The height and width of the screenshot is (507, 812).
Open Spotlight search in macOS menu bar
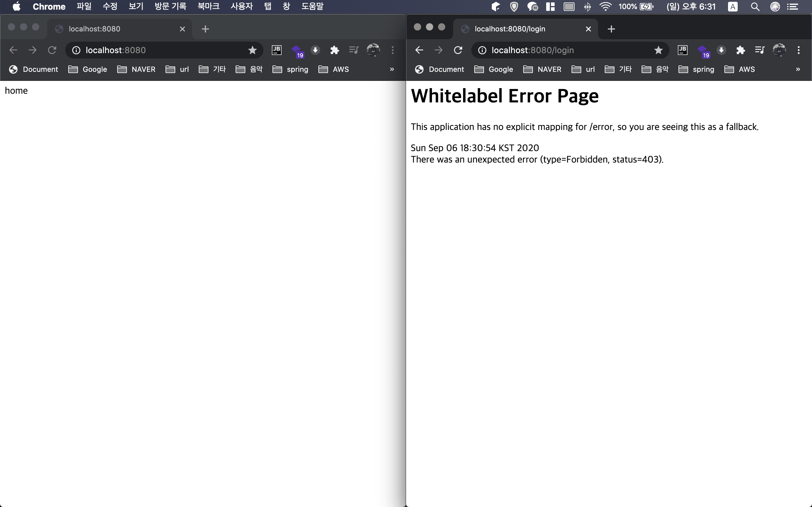coord(755,7)
